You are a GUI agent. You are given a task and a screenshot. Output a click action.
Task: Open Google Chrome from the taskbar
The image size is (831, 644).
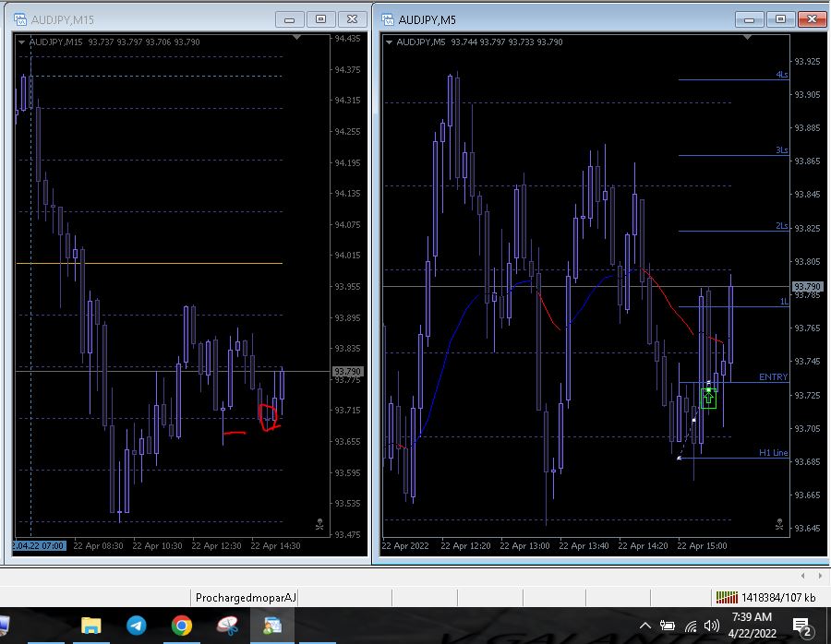[182, 626]
